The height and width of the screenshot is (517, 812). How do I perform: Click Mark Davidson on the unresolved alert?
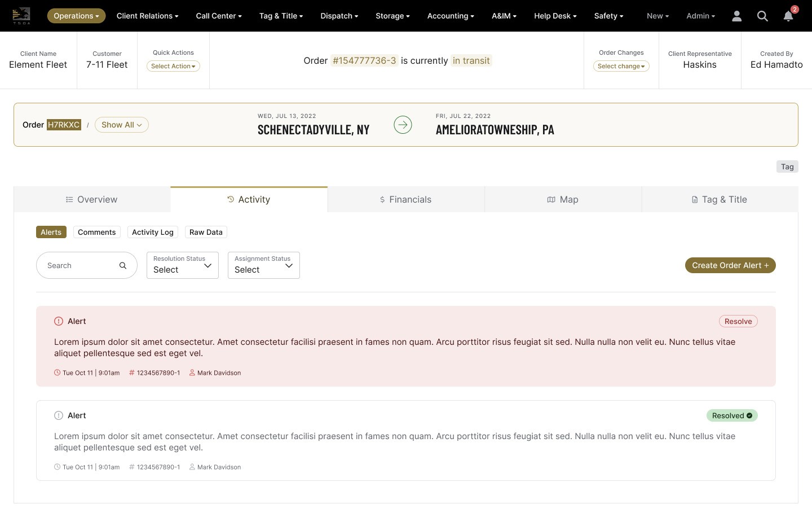point(219,373)
